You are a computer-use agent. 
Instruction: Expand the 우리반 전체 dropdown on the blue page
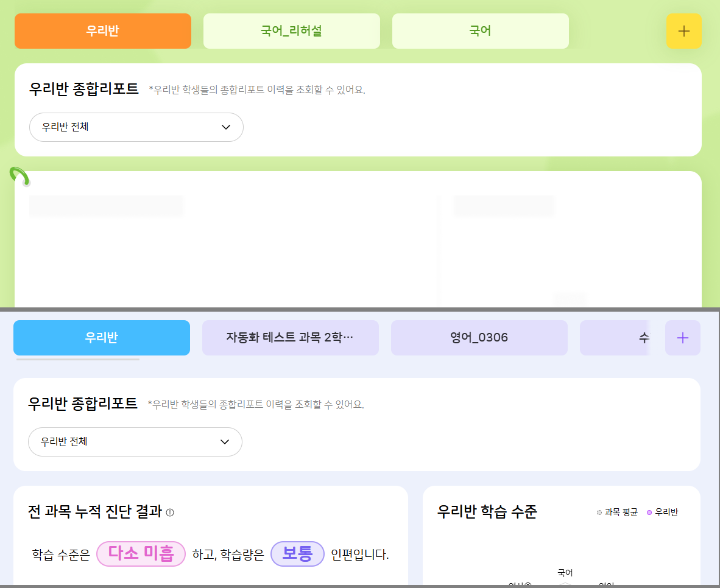click(135, 442)
